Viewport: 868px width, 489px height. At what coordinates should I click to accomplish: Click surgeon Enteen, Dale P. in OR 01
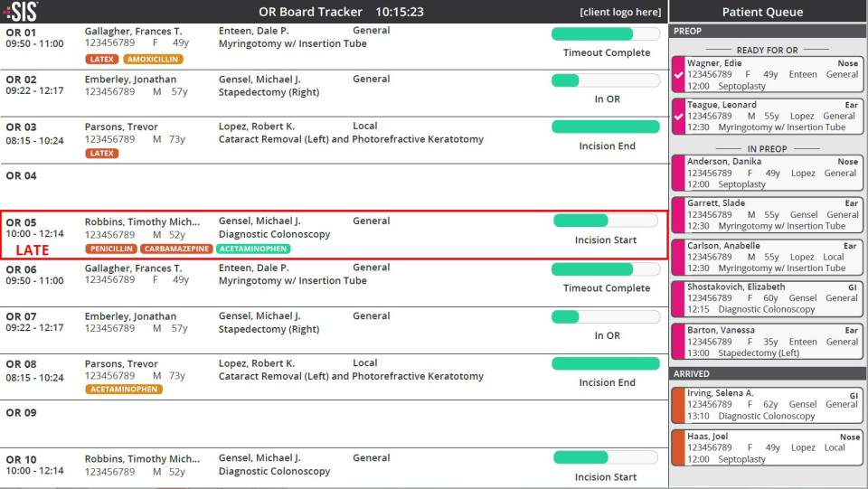(x=253, y=31)
